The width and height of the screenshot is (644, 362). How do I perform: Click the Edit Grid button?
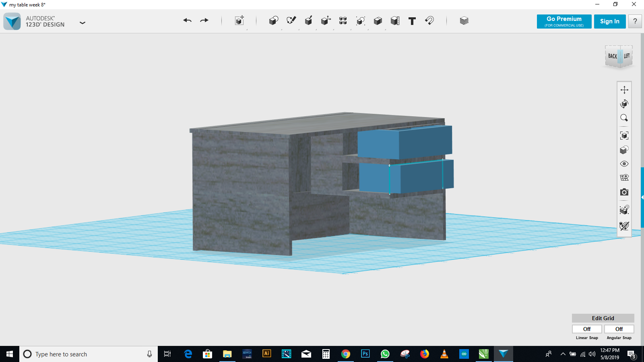click(603, 318)
